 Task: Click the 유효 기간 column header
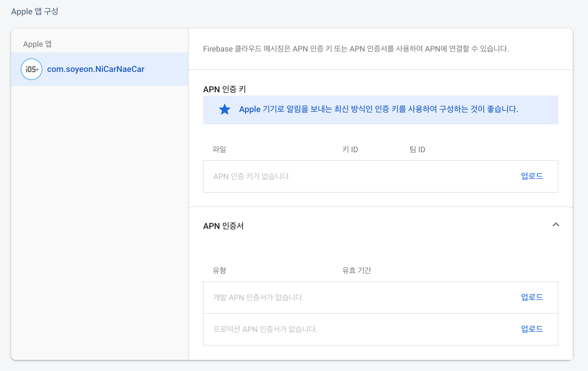[x=357, y=270]
